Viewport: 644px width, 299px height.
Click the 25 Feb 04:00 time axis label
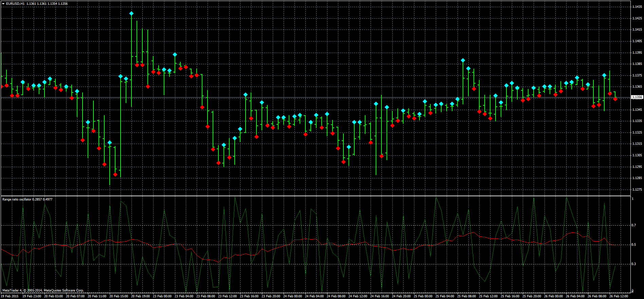(445, 296)
